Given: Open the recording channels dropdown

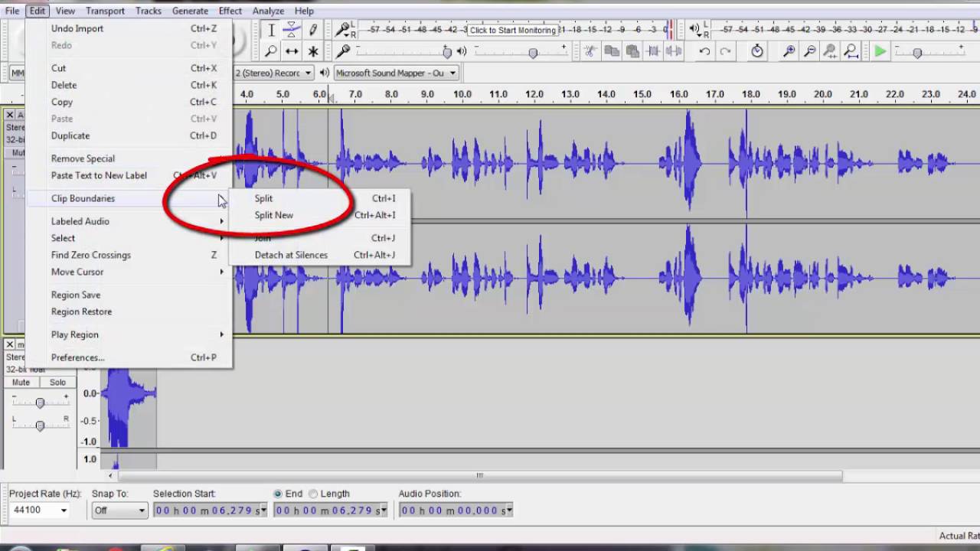Looking at the screenshot, I should (x=308, y=73).
